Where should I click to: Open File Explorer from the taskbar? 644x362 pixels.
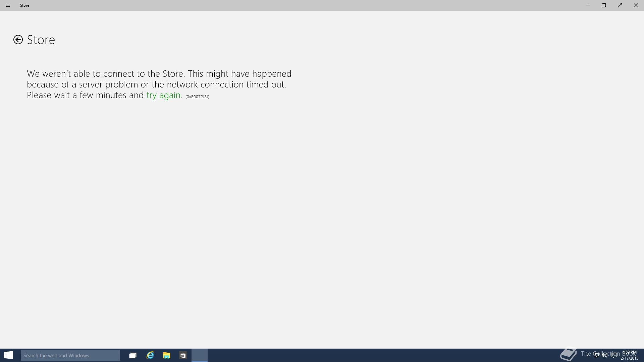(x=166, y=355)
